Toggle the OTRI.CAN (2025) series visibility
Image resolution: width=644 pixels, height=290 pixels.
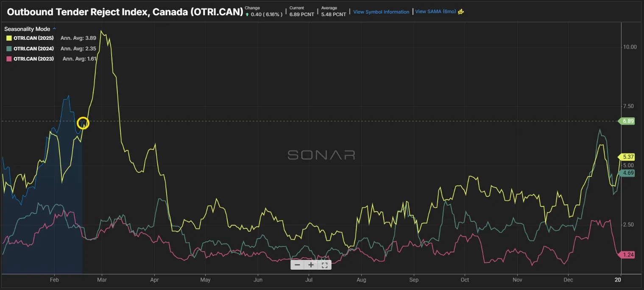[33, 38]
